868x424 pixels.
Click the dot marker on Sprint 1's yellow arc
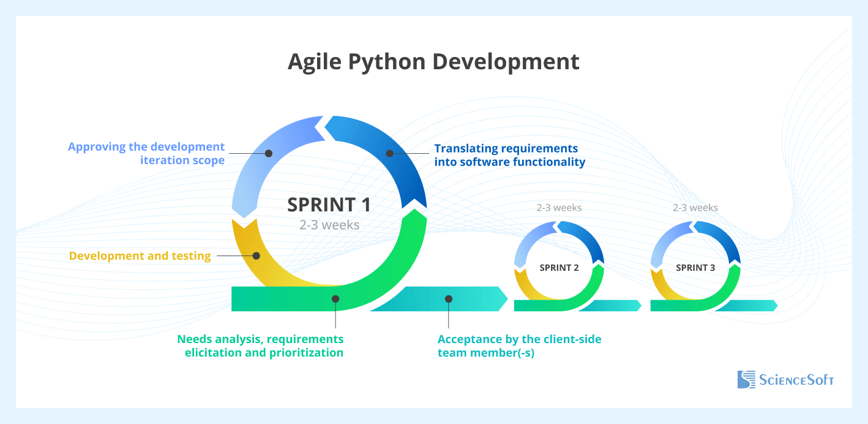point(256,256)
